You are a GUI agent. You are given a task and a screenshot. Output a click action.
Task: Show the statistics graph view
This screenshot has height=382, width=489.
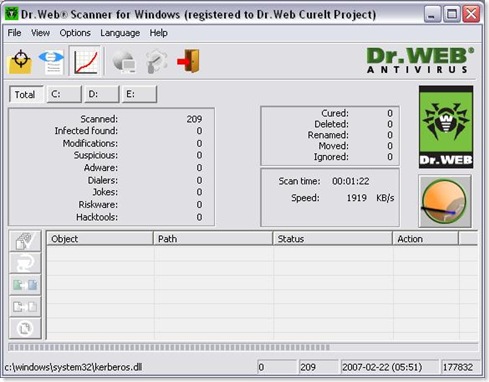tap(86, 61)
